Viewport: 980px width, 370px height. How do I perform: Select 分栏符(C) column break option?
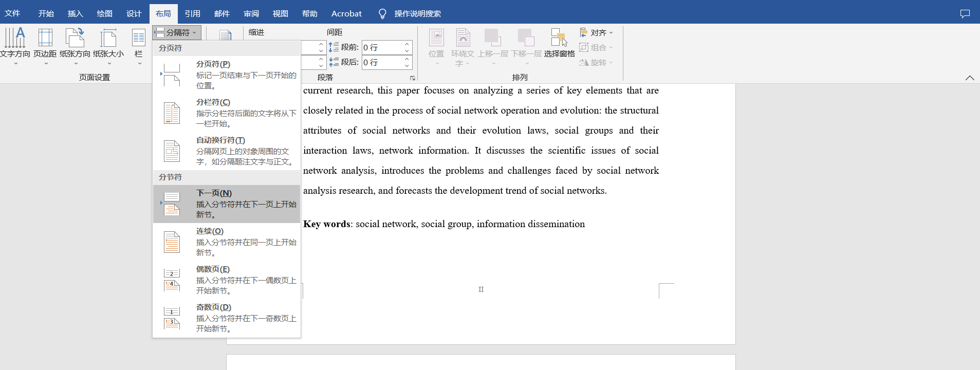tap(227, 113)
